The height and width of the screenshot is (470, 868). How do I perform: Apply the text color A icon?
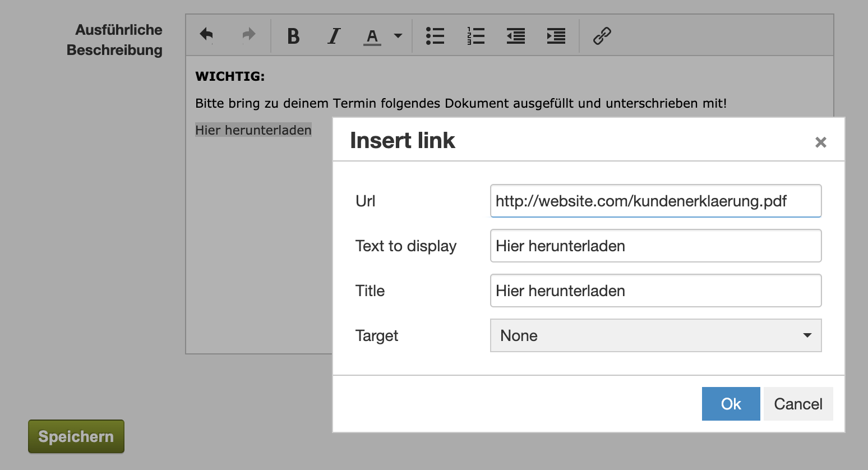[372, 36]
